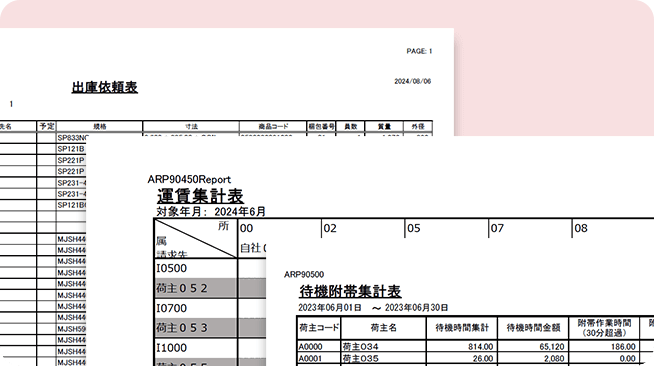Select the 荷主名 column header
Viewport: 654px width, 366px height.
tap(383, 328)
